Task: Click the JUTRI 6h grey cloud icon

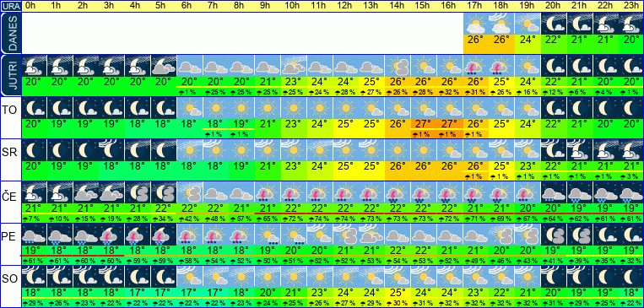Action: point(189,66)
